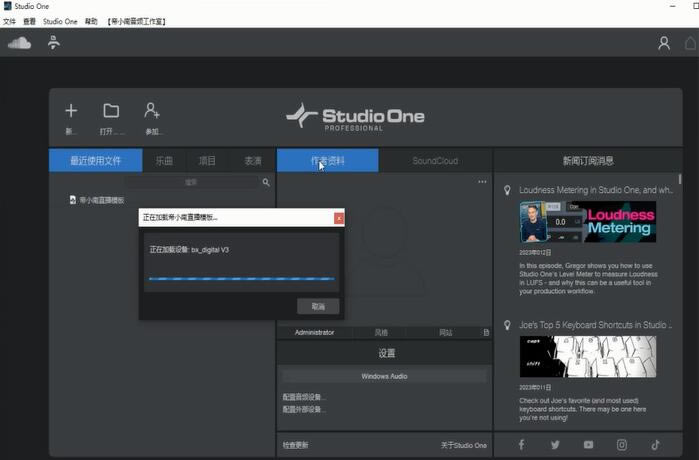This screenshot has height=460, width=699.
Task: Open the Loudness Metering in Studio One headline
Action: [596, 190]
